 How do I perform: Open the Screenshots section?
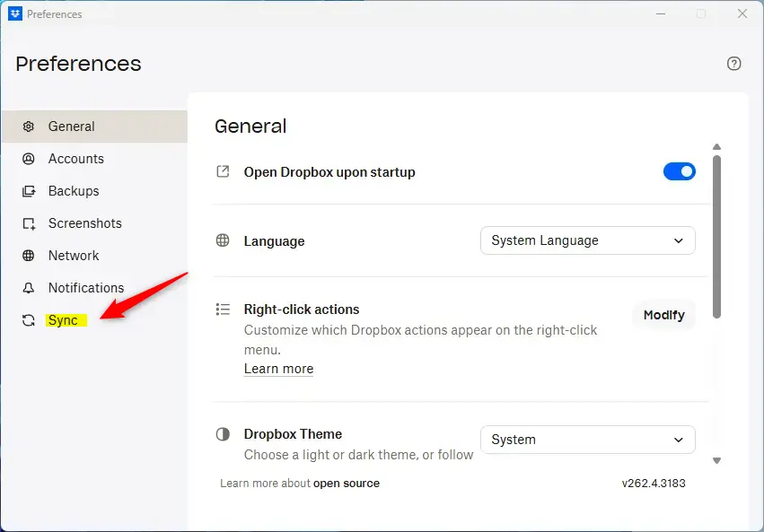(x=94, y=223)
